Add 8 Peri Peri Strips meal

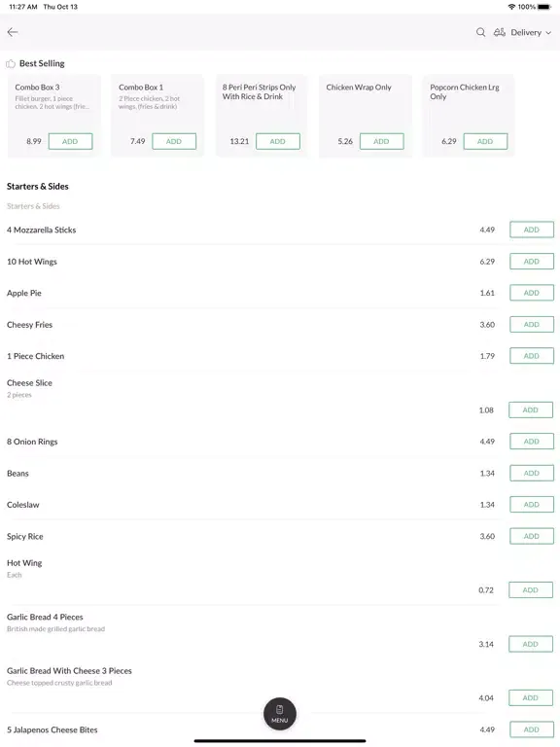(278, 141)
